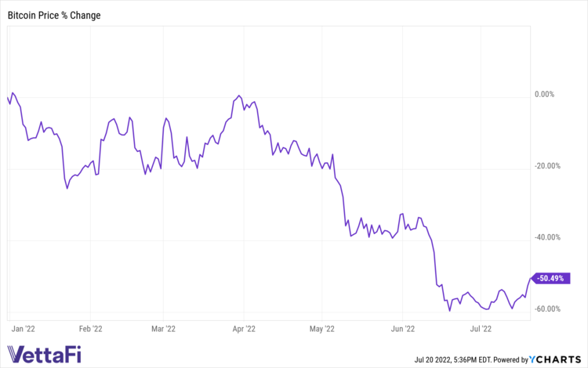Click the Jul 20 2022 timestamp
The image size is (588, 368).
click(443, 359)
